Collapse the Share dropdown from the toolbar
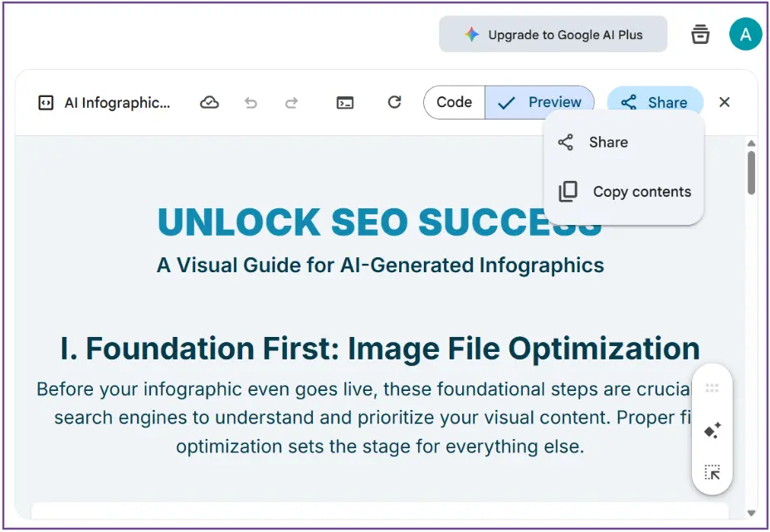 (655, 103)
